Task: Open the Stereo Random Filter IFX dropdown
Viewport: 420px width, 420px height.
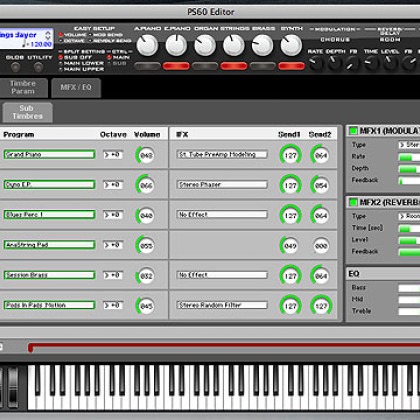Action: coord(222,305)
